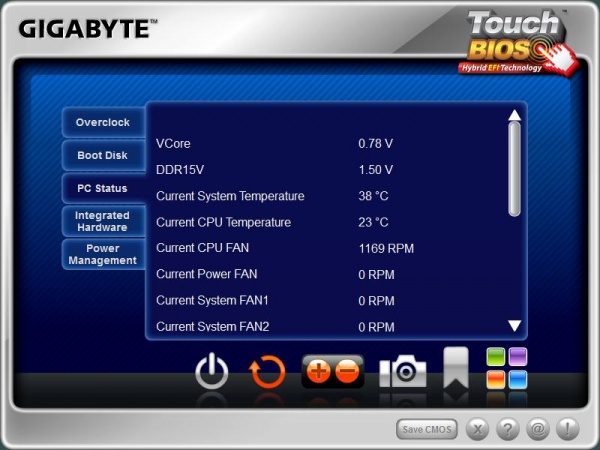The image size is (600, 450).
Task: Click the vertical scrollbar thumb
Action: tap(515, 170)
